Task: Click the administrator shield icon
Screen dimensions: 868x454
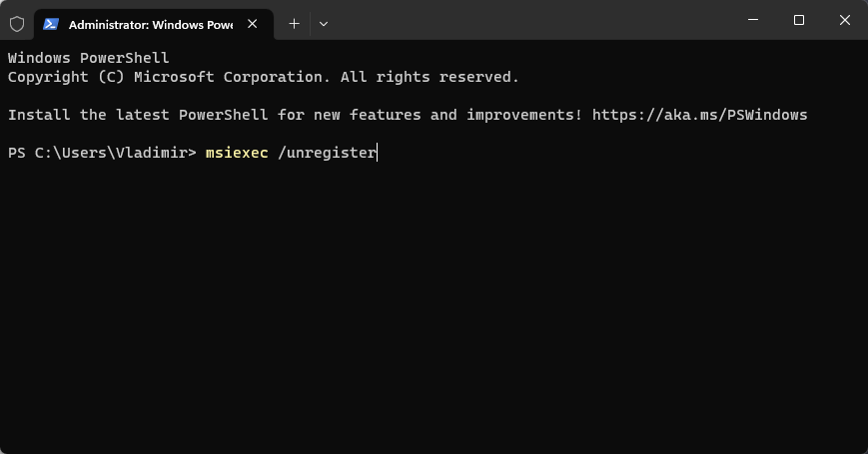Action: coord(17,24)
